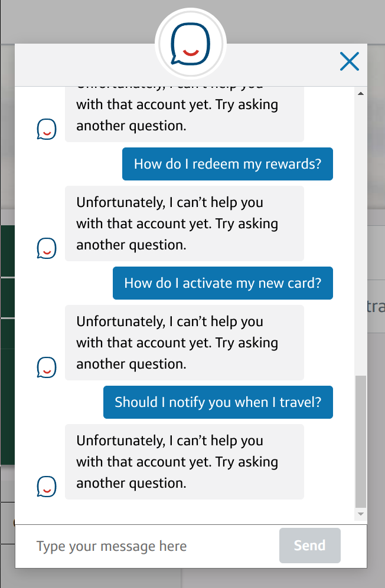Screen dimensions: 385x588
Task: Click the large chatbot logo at top
Action: (191, 44)
